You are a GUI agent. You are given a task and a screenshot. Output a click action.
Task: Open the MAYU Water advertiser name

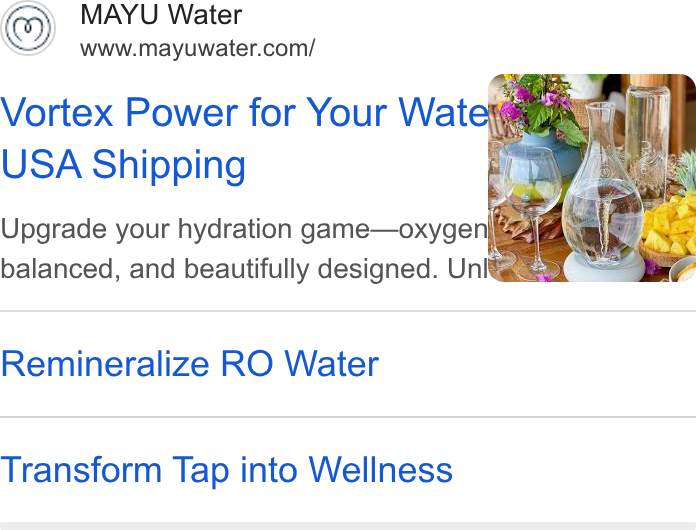[x=161, y=15]
